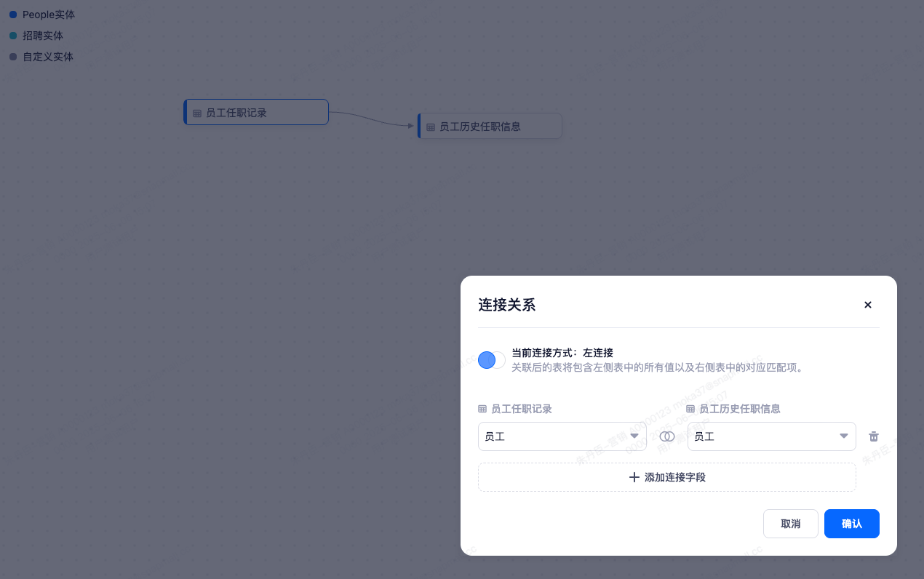This screenshot has width=924, height=579.
Task: Toggle the left-join connection switch
Action: click(492, 360)
